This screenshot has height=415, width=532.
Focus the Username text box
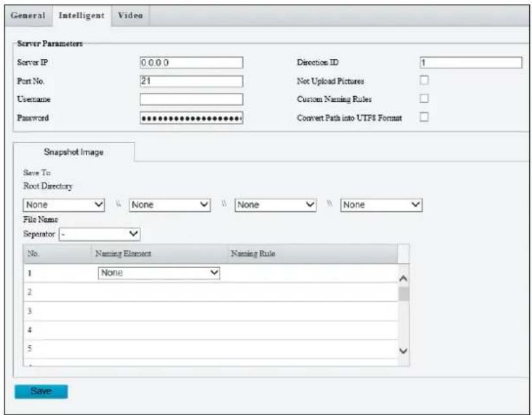point(191,99)
